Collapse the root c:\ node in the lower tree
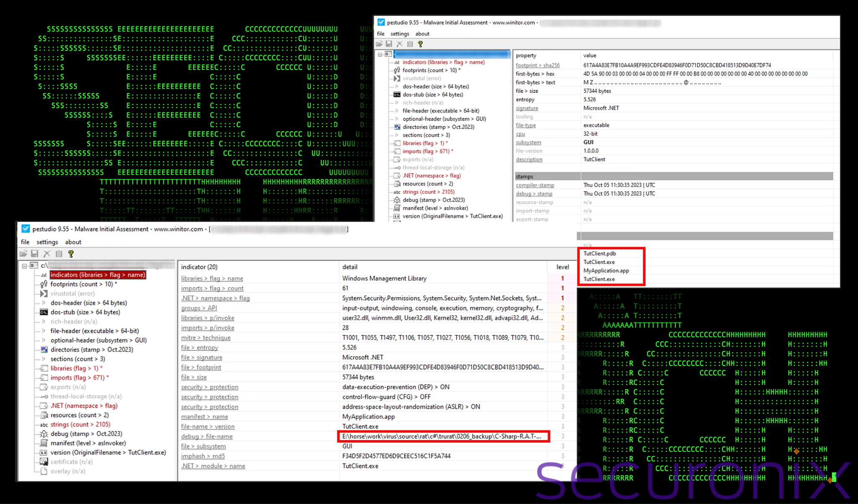 pyautogui.click(x=24, y=266)
